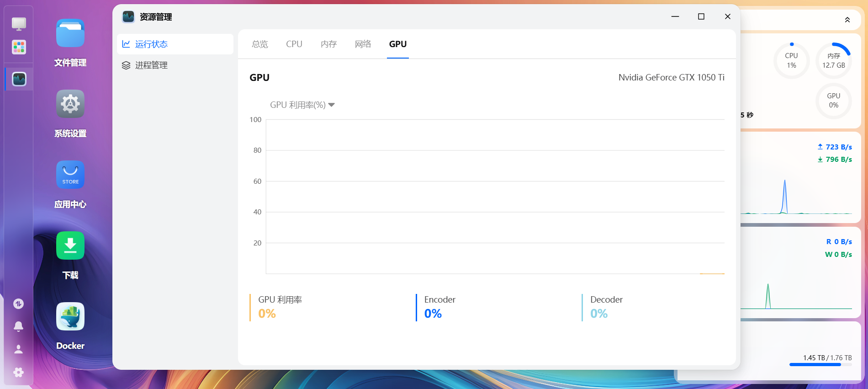Image resolution: width=868 pixels, height=389 pixels.
Task: Click the Nvidia GeForce GTX 1050 Ti label
Action: pos(671,77)
